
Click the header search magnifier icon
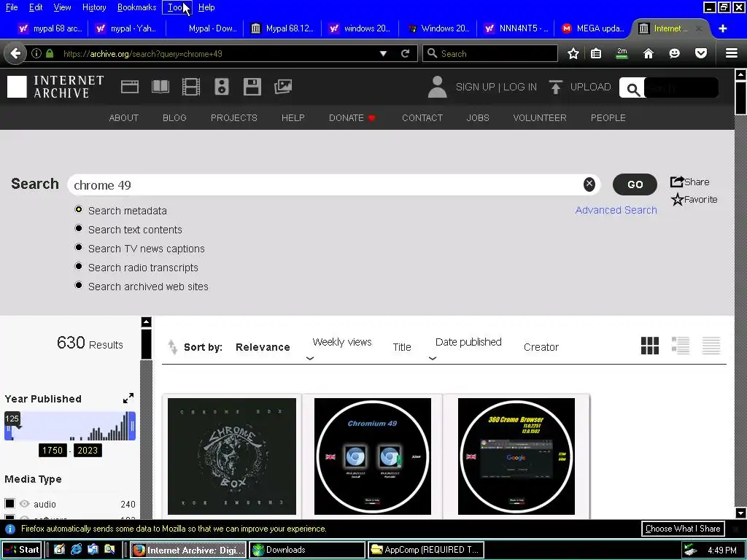tap(632, 88)
